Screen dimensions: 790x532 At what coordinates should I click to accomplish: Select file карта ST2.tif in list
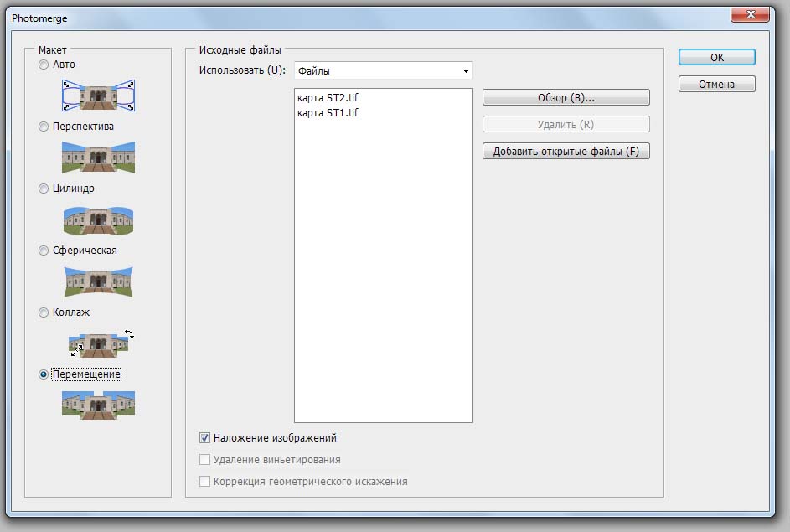[x=328, y=98]
